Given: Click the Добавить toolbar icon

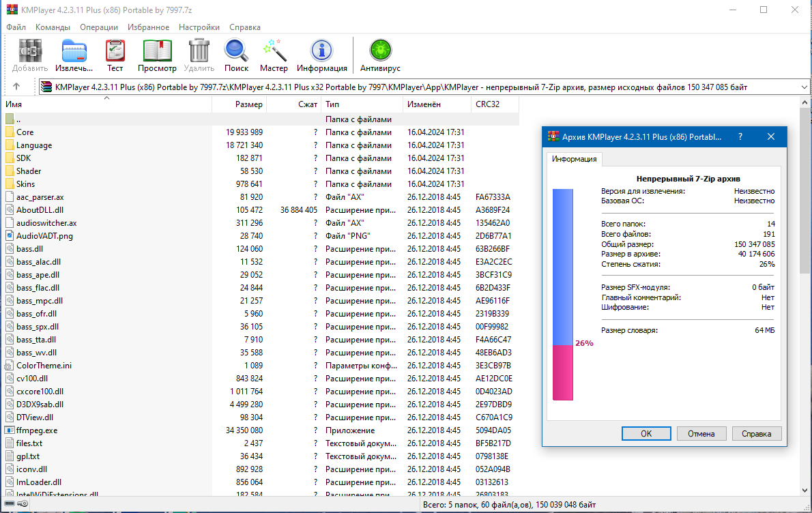Looking at the screenshot, I should 30,51.
